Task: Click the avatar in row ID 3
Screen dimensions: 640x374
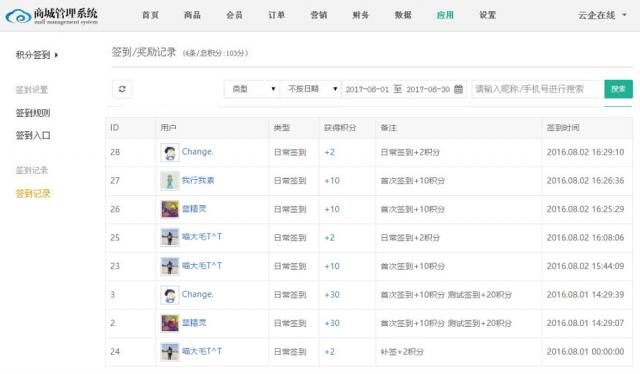Action: pyautogui.click(x=170, y=295)
